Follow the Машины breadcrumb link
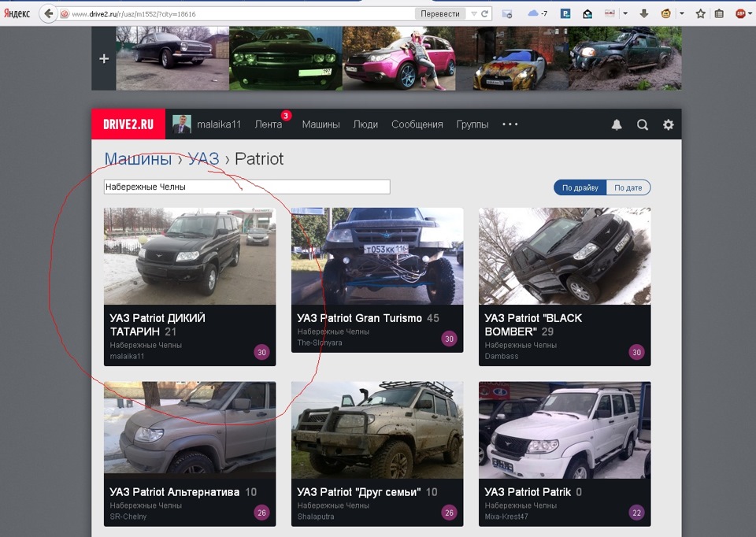 pos(138,158)
